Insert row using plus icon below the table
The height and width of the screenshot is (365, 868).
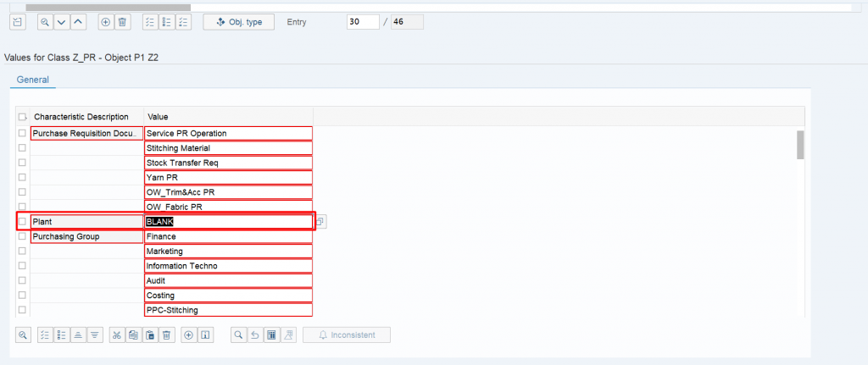coord(189,335)
